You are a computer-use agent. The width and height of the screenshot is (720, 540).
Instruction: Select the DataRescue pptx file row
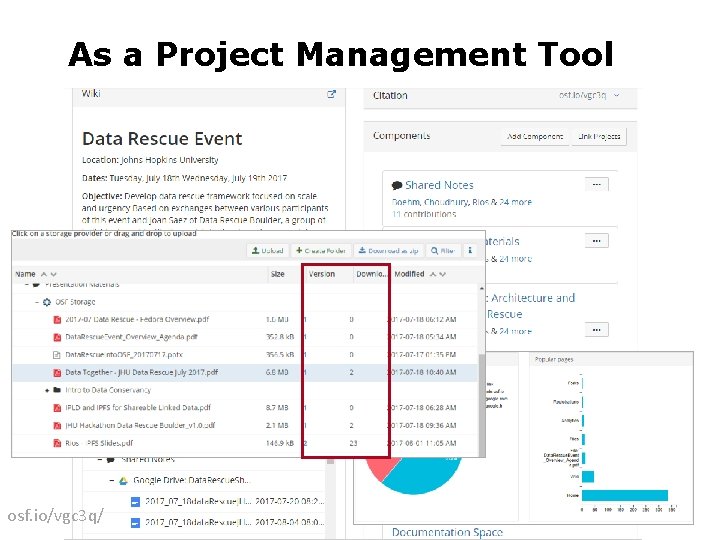[244, 355]
